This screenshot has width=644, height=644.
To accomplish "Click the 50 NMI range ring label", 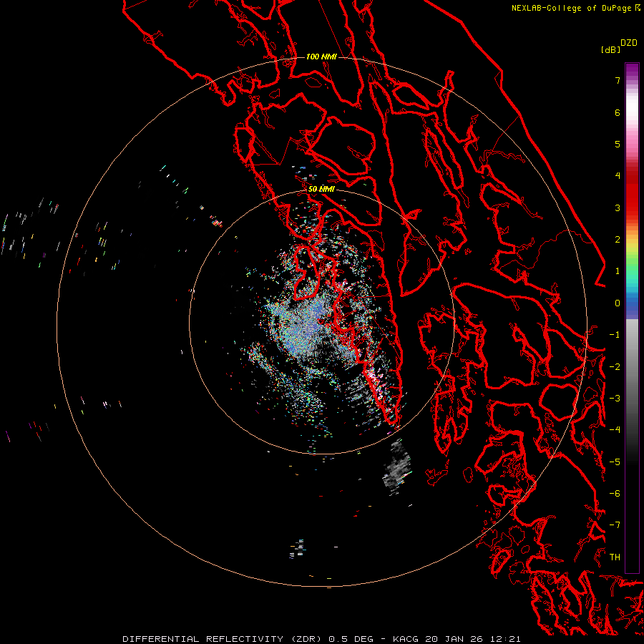I will click(321, 189).
